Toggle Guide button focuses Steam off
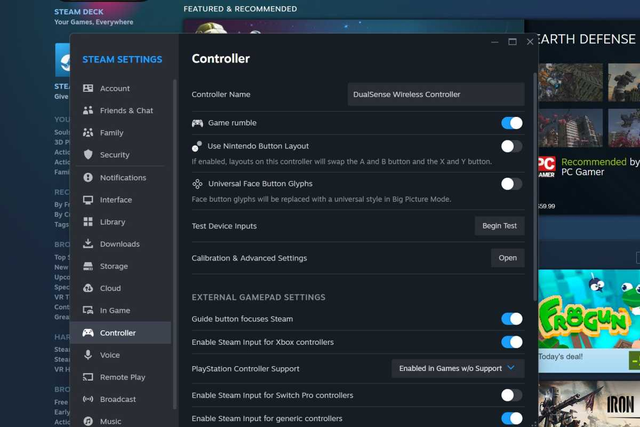This screenshot has width=640, height=427. [512, 319]
